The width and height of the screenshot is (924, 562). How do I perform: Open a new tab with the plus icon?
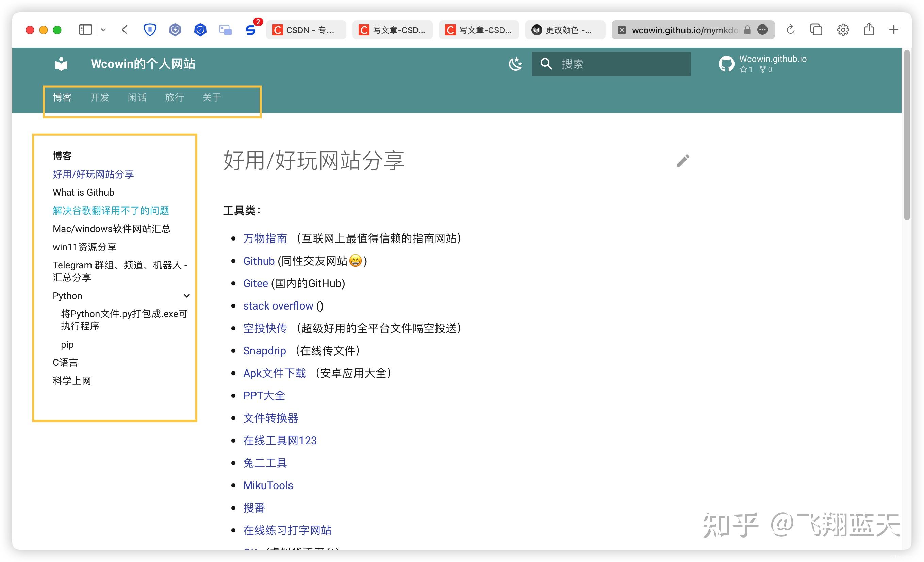(894, 30)
